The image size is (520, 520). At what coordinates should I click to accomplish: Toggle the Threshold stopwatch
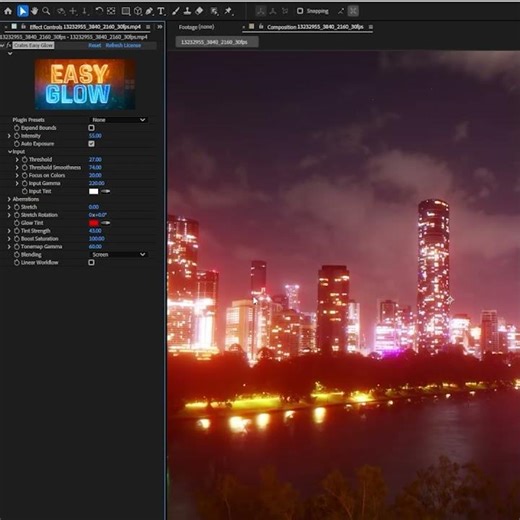[x=25, y=159]
